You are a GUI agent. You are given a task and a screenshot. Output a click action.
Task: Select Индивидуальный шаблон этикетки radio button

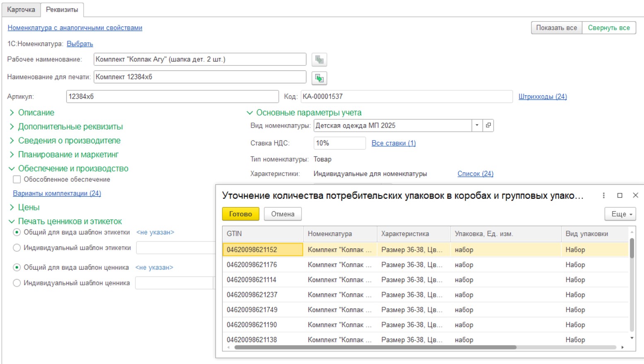(x=17, y=248)
